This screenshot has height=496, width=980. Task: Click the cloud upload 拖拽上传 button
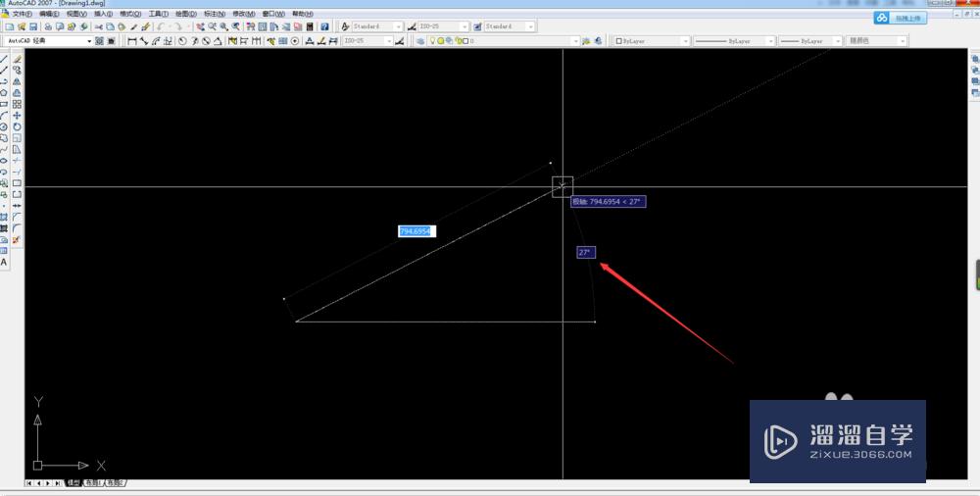click(x=901, y=18)
